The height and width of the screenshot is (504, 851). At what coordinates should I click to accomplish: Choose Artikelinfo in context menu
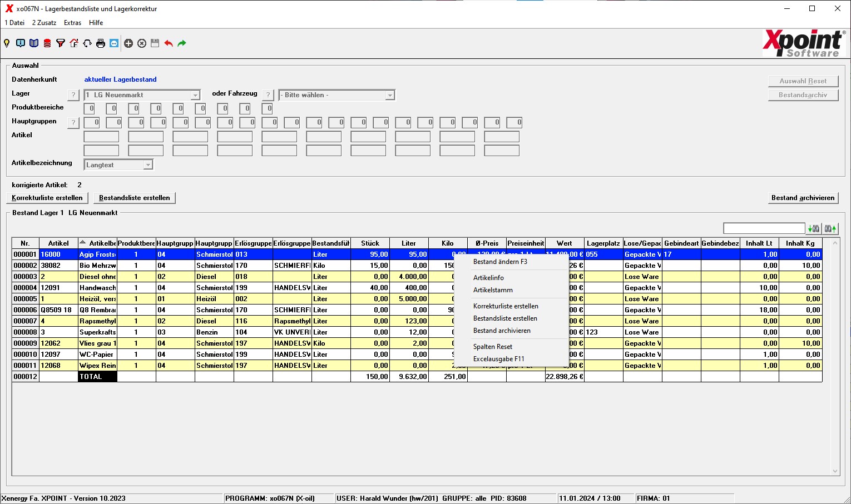(512, 278)
